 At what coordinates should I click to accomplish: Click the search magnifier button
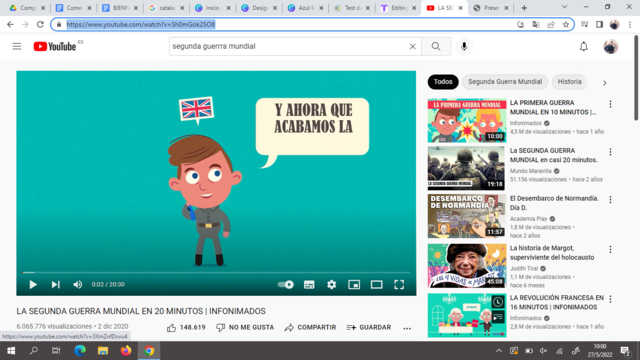(x=436, y=46)
